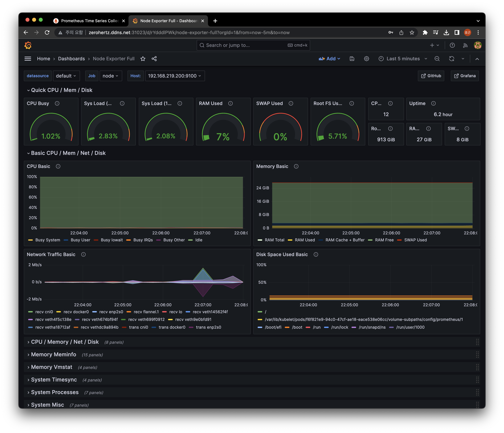The width and height of the screenshot is (504, 433).
Task: Open the help question-mark icon
Action: point(452,45)
